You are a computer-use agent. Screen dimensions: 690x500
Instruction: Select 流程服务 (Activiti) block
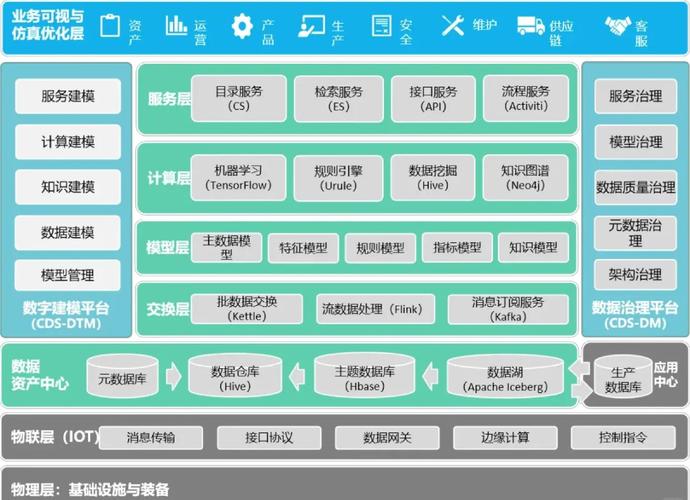(x=526, y=99)
